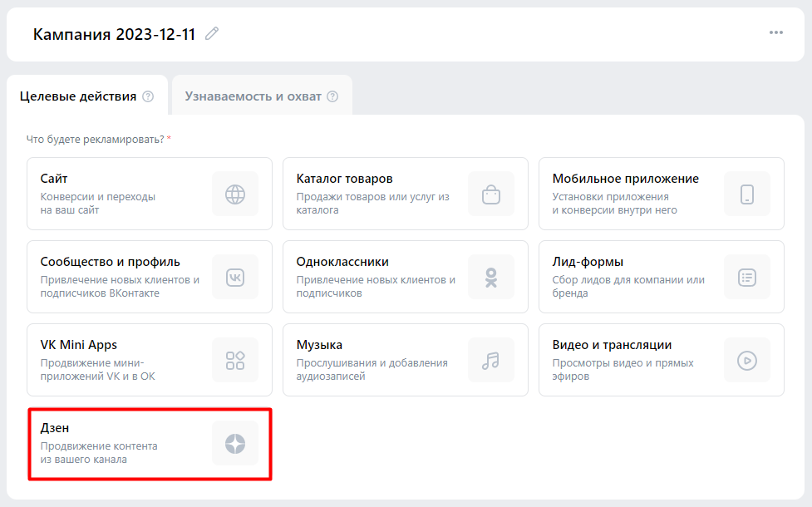Viewport: 812px width, 507px height.
Task: Click the help icon next to Целевые действия
Action: (148, 96)
